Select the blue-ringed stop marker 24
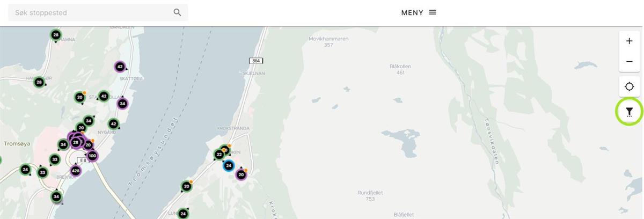This screenshot has width=644, height=219. pyautogui.click(x=229, y=165)
